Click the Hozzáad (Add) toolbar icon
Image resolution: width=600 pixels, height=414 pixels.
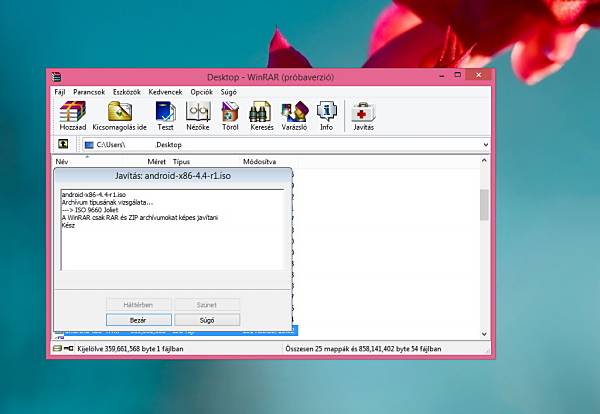(72, 112)
